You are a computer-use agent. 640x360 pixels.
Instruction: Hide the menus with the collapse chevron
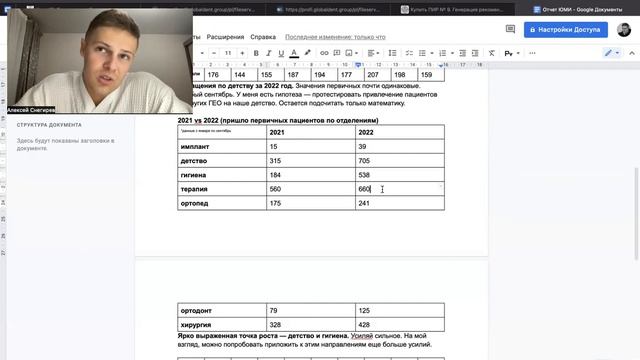[632, 53]
